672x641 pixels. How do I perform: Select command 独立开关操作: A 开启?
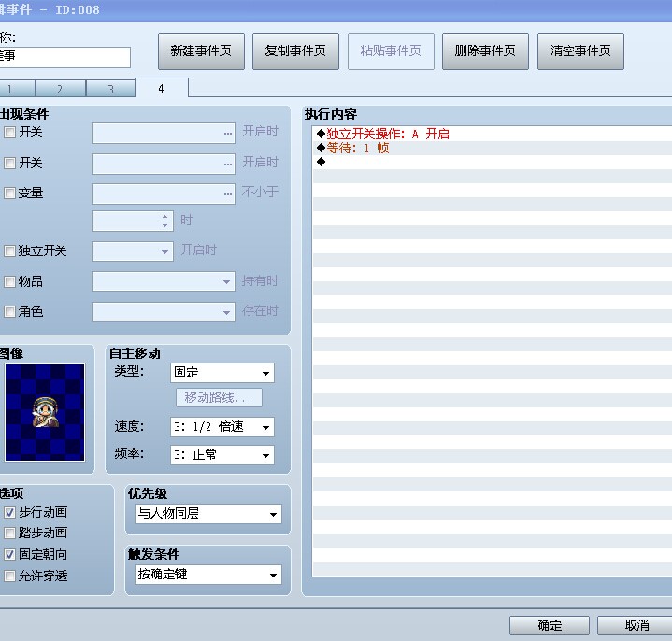(493, 134)
